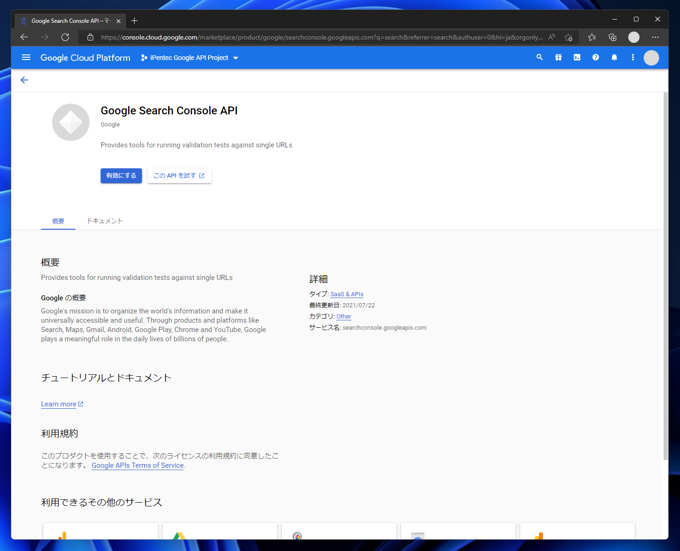Click the Google Cloud Platform logo text
Image resolution: width=680 pixels, height=551 pixels.
85,58
